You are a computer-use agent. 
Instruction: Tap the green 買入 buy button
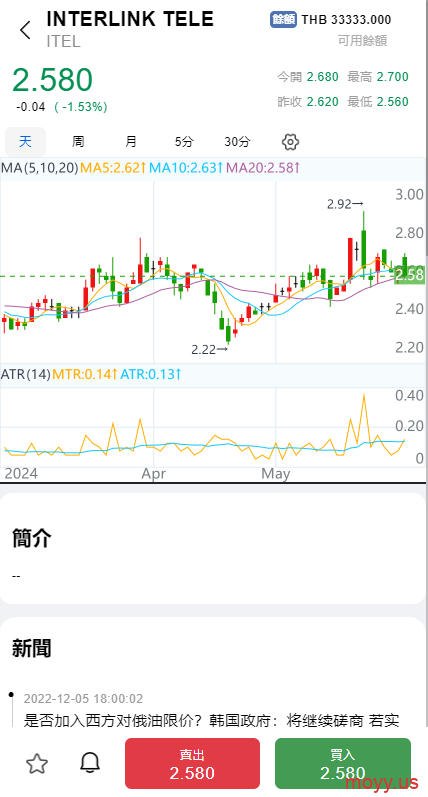[343, 763]
